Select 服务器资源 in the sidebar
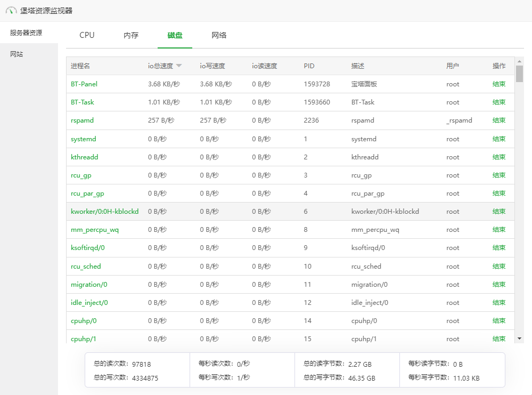This screenshot has width=532, height=395. [x=26, y=33]
